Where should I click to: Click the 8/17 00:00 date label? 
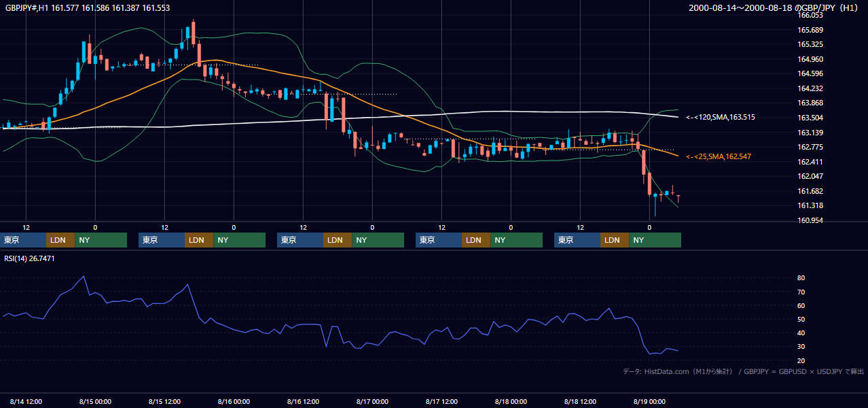click(x=372, y=401)
